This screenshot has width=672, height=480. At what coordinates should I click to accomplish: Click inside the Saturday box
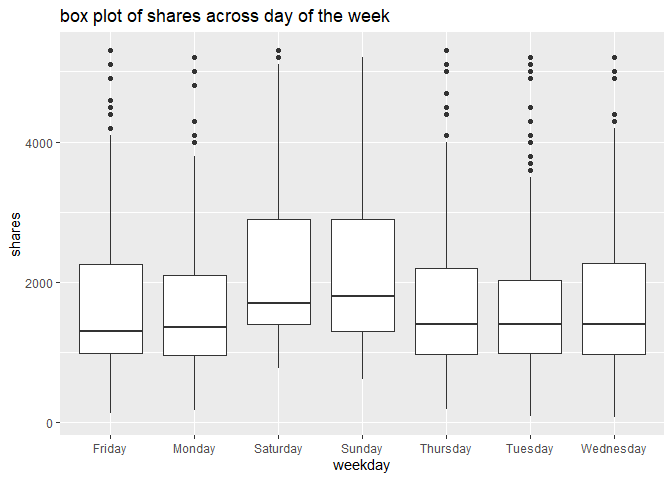278,260
